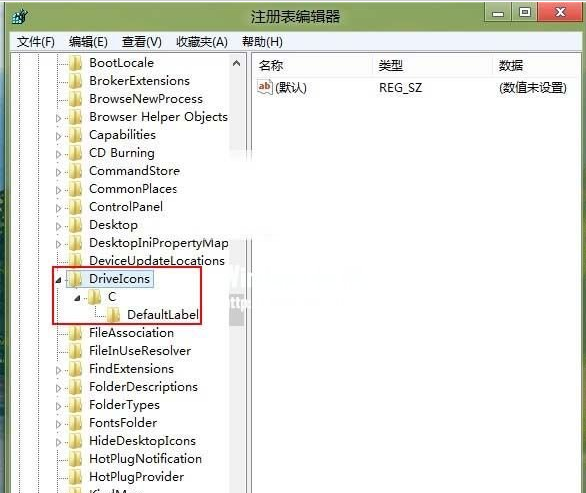Expand the Desktop registry key
This screenshot has height=493, width=586.
tap(58, 226)
